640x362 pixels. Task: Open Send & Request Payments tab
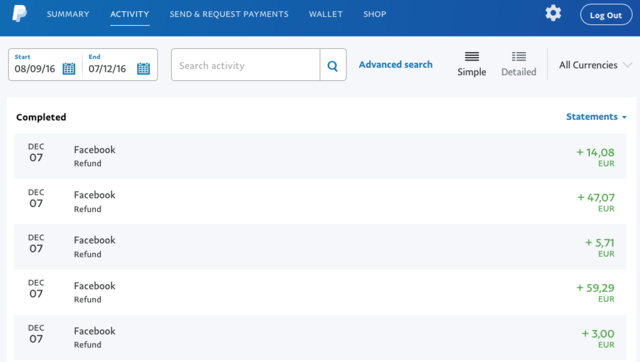(229, 14)
